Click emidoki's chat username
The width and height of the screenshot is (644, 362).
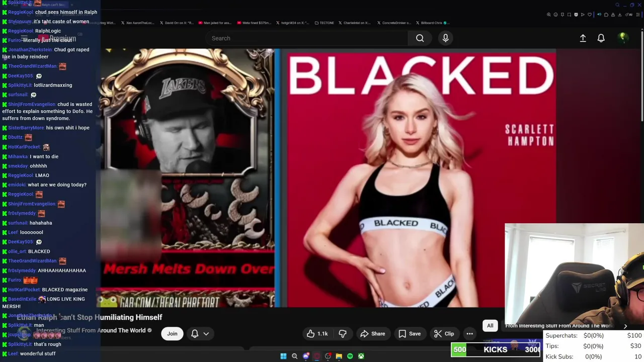point(17,185)
